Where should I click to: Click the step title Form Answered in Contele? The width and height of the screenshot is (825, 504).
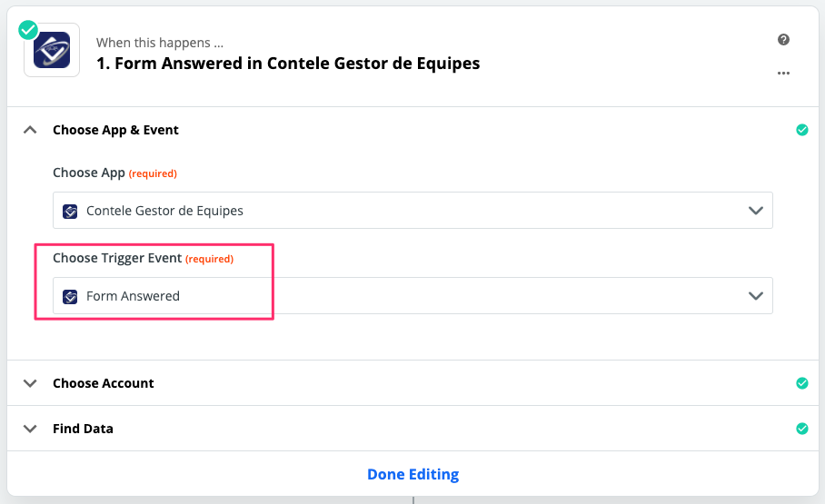click(x=288, y=64)
